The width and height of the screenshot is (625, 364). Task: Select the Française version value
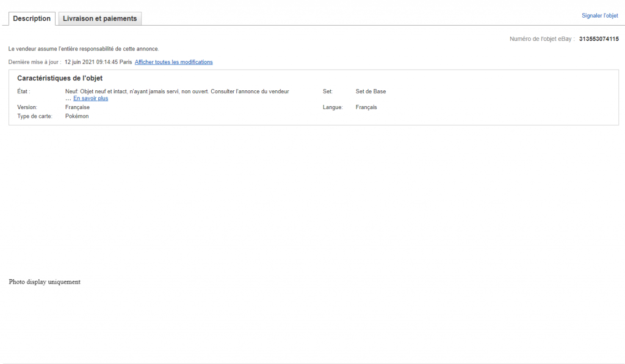(x=78, y=107)
